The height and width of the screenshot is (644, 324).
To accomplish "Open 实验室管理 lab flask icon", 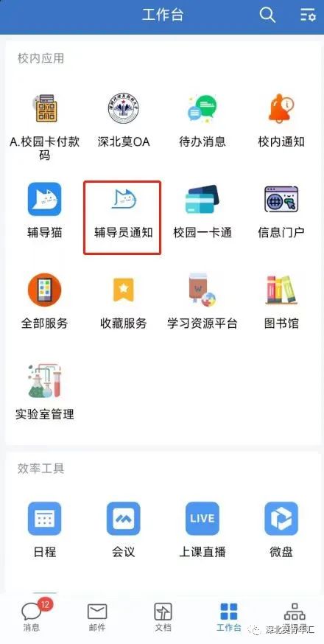I will pyautogui.click(x=44, y=381).
